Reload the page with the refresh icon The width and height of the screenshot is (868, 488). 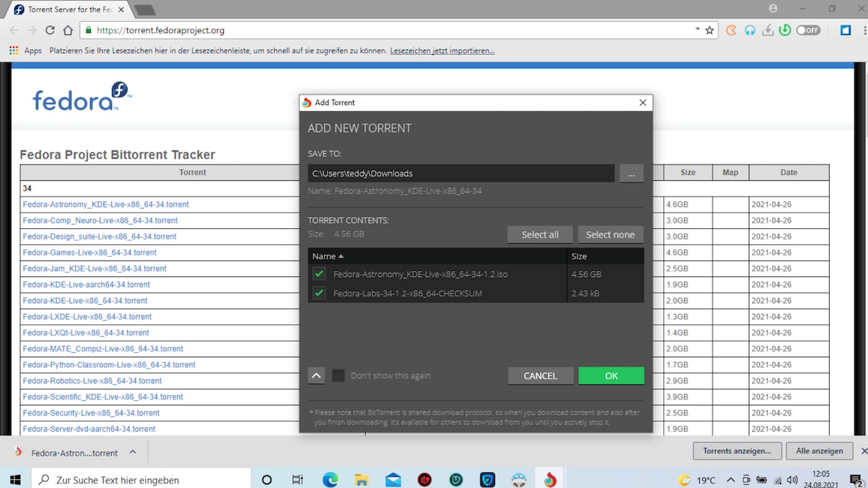pyautogui.click(x=50, y=31)
